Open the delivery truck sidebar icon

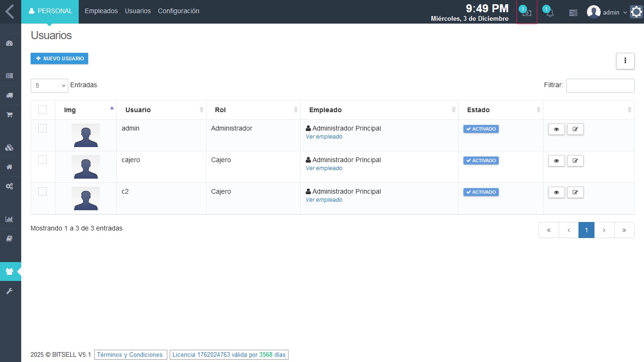(x=9, y=95)
